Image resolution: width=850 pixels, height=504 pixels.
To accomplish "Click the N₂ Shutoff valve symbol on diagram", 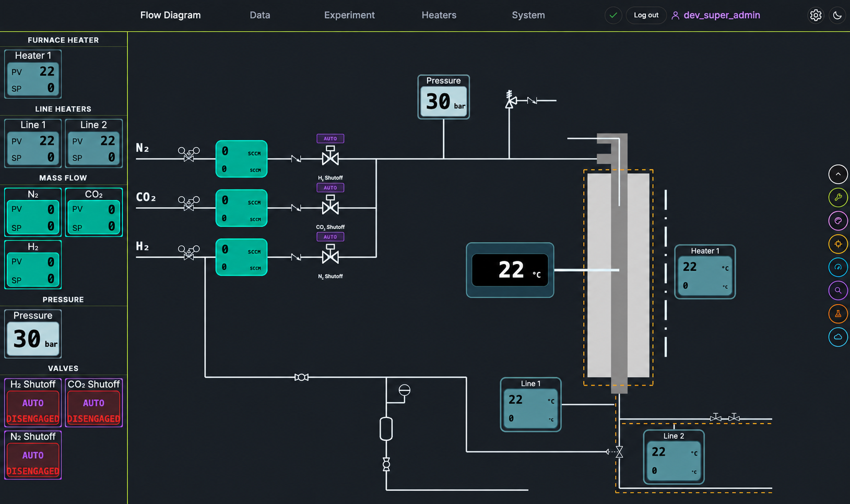I will (330, 254).
